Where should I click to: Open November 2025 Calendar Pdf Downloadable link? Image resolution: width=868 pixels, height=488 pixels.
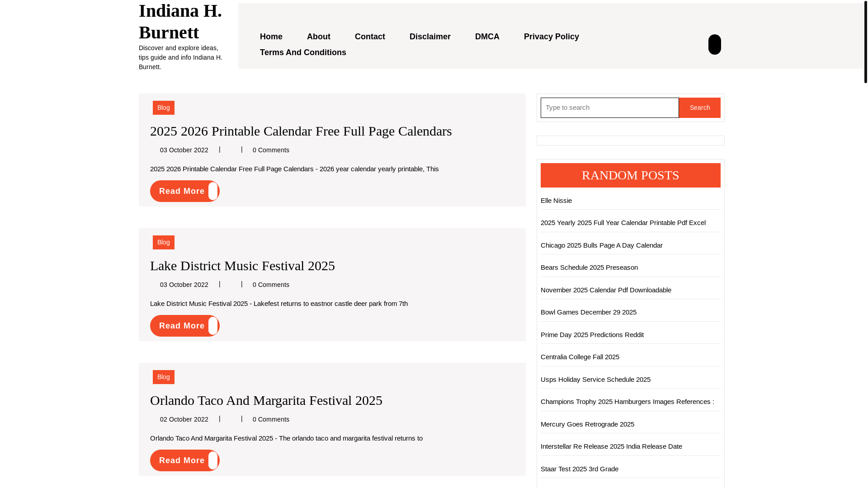(x=606, y=290)
